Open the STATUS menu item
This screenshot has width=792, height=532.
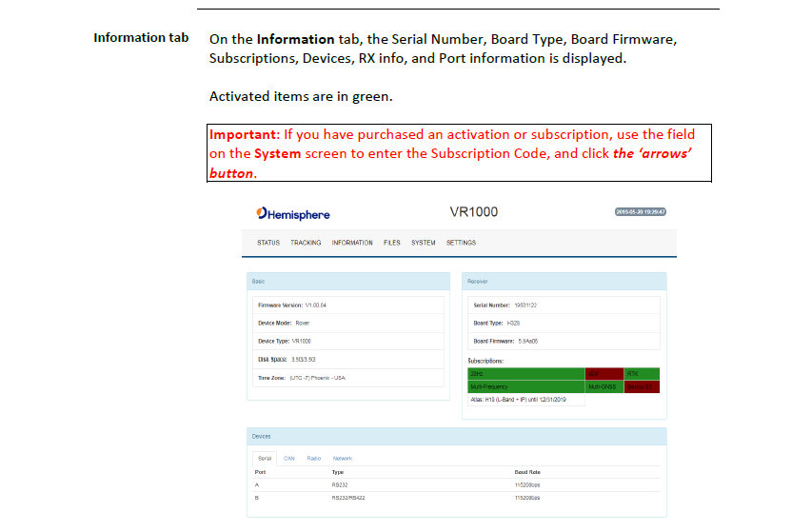pyautogui.click(x=268, y=243)
